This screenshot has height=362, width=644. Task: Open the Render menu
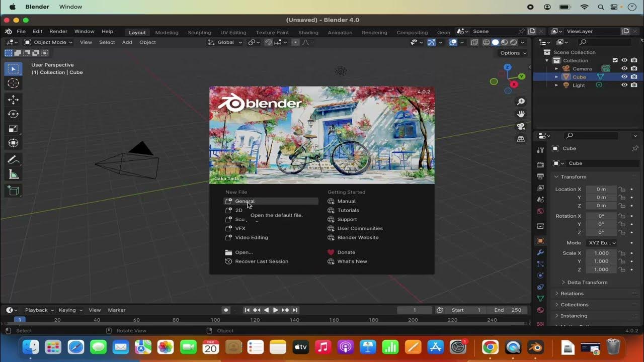58,31
